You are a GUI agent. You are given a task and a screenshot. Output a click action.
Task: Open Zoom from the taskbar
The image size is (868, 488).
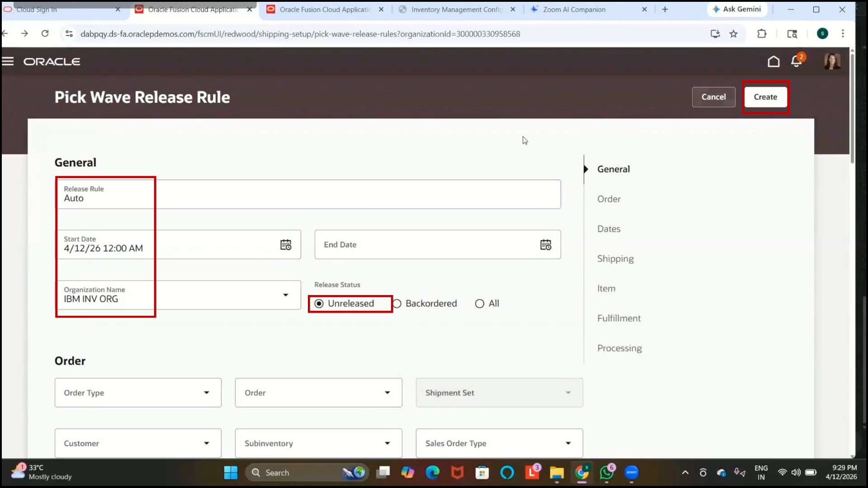[x=632, y=473]
